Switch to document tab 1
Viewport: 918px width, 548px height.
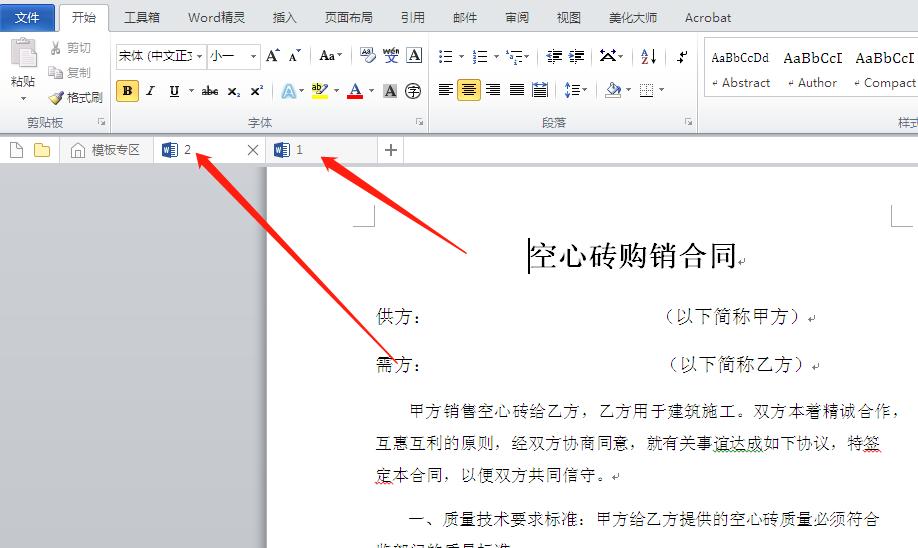[x=321, y=150]
